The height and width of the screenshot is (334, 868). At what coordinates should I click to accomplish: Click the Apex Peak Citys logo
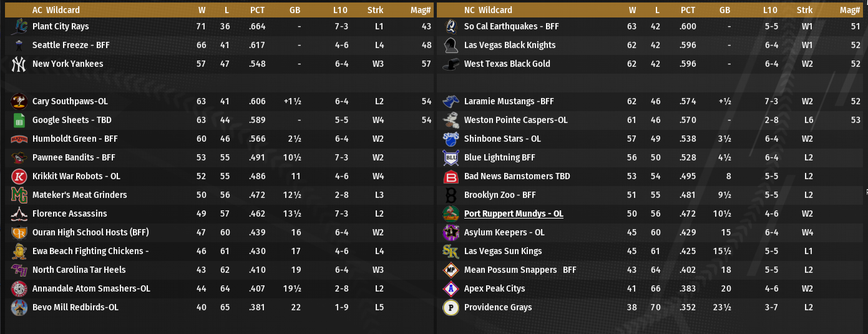pos(451,288)
